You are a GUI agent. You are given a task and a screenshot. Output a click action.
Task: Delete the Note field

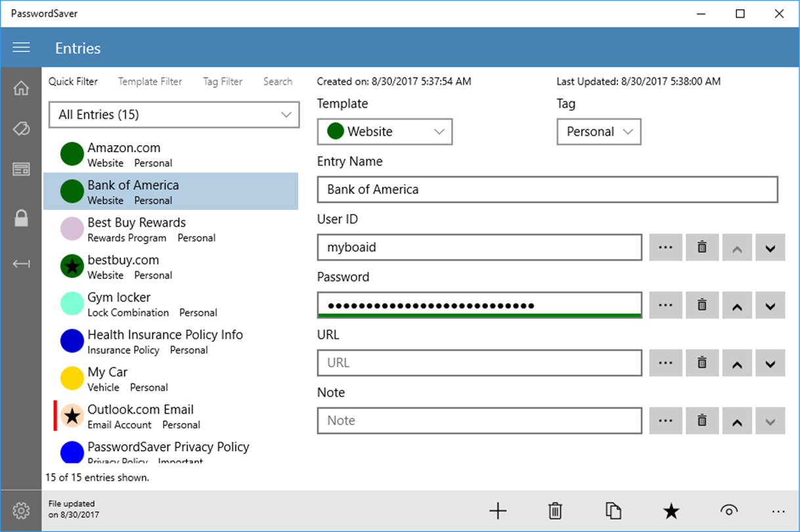click(x=702, y=421)
